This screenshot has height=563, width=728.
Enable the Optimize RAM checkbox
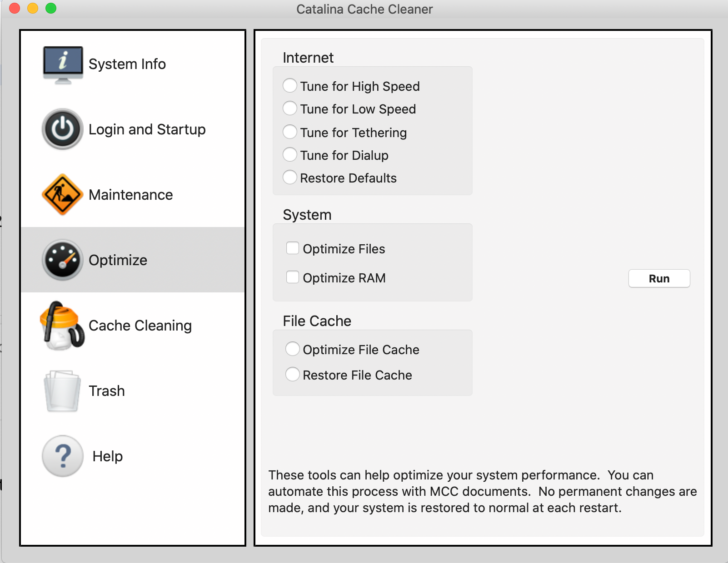292,277
